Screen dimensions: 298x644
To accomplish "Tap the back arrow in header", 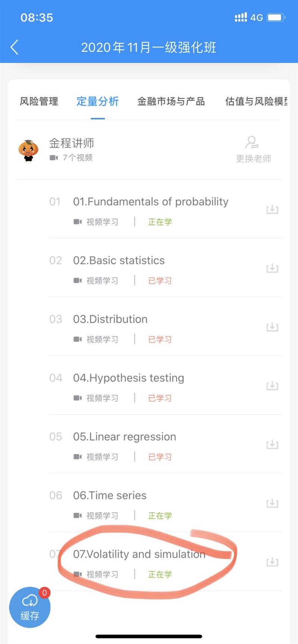I will pyautogui.click(x=15, y=47).
